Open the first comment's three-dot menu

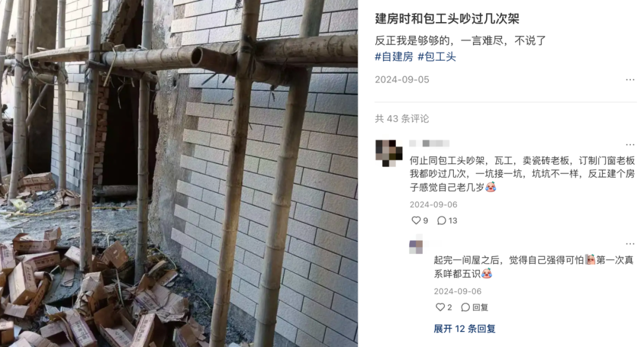tap(630, 144)
